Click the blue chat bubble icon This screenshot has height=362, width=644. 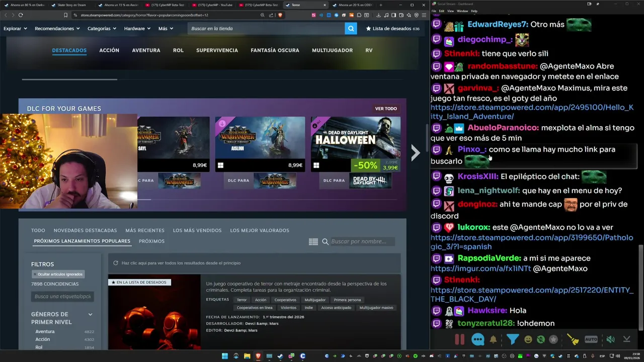click(x=477, y=339)
